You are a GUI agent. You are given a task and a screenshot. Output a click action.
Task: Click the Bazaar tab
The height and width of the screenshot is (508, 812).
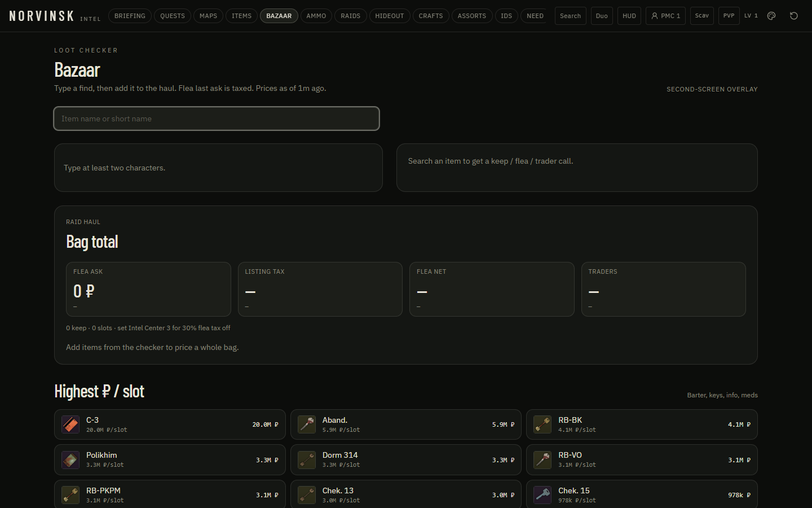point(279,16)
